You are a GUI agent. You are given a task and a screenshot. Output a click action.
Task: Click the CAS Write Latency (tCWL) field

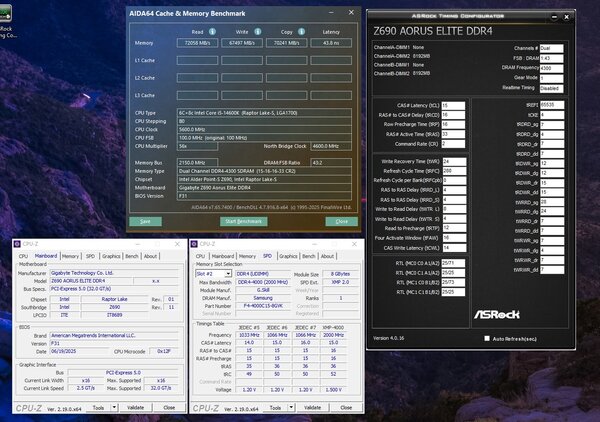[455, 248]
